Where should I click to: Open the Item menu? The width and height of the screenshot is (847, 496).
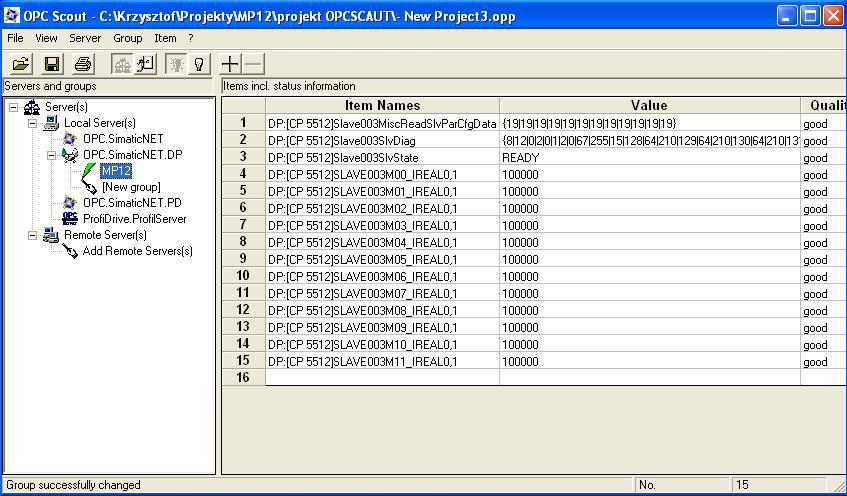click(x=165, y=38)
